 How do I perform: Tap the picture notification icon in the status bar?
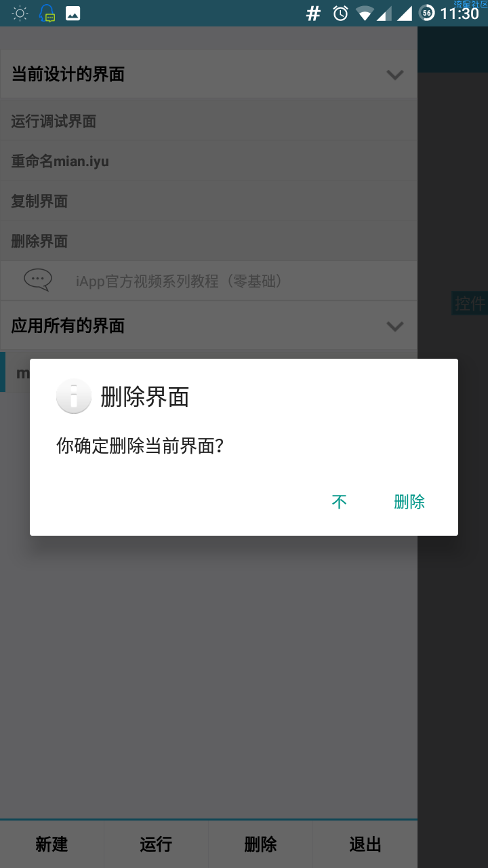coord(73,13)
